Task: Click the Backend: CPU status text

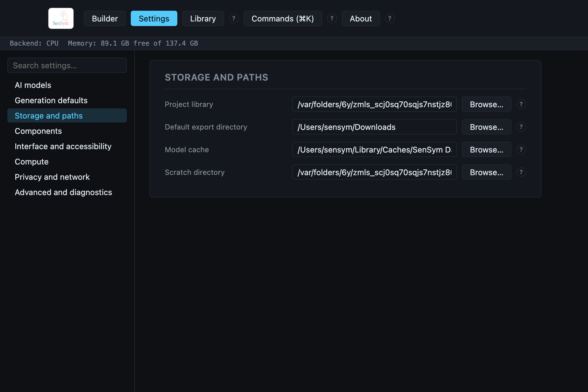Action: 34,43
